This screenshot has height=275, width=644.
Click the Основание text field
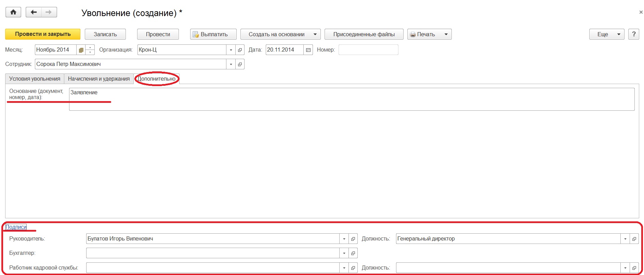point(352,99)
